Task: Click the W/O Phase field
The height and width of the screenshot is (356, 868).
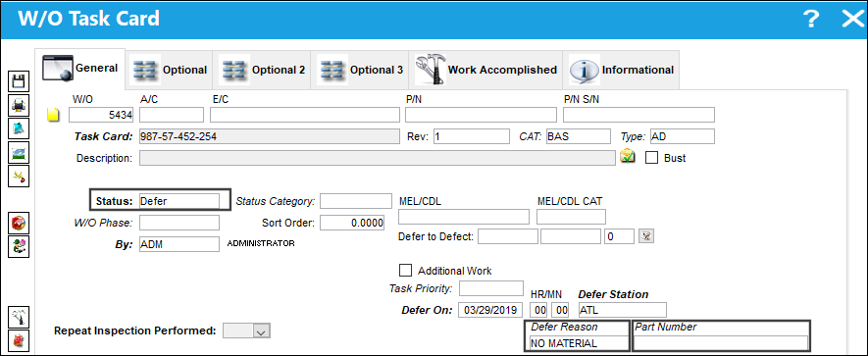Action: [179, 223]
